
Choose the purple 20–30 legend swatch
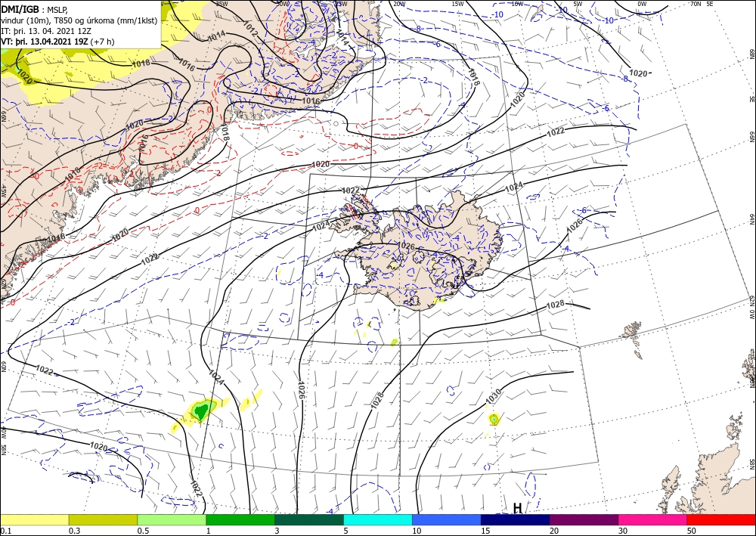coord(584,519)
